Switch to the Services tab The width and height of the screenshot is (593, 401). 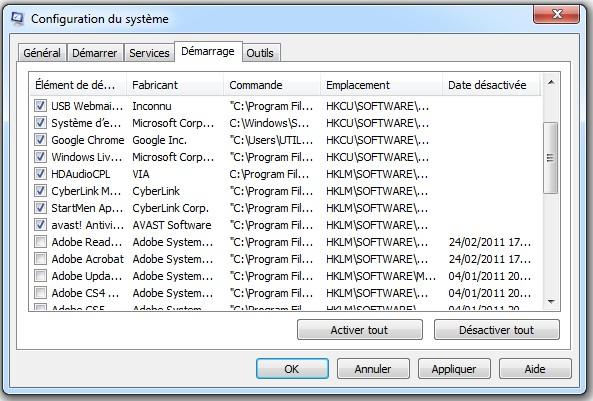149,53
